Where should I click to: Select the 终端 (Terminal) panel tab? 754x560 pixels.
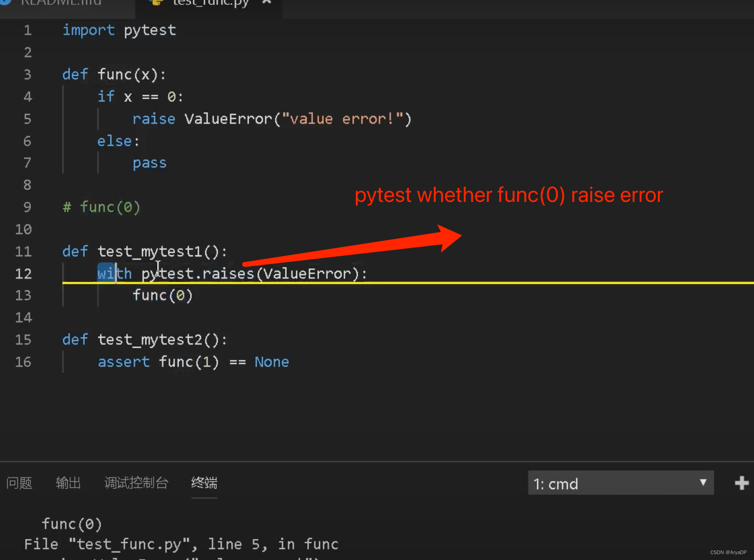[x=204, y=483]
